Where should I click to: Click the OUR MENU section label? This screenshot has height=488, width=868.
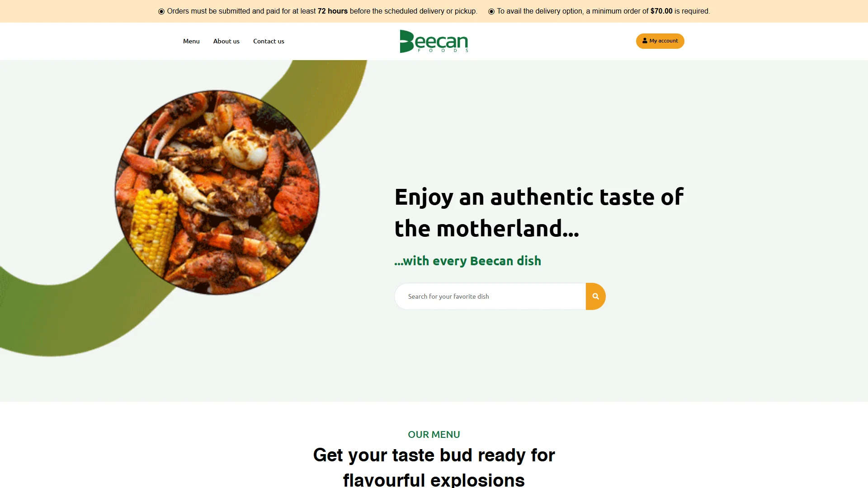pyautogui.click(x=434, y=434)
